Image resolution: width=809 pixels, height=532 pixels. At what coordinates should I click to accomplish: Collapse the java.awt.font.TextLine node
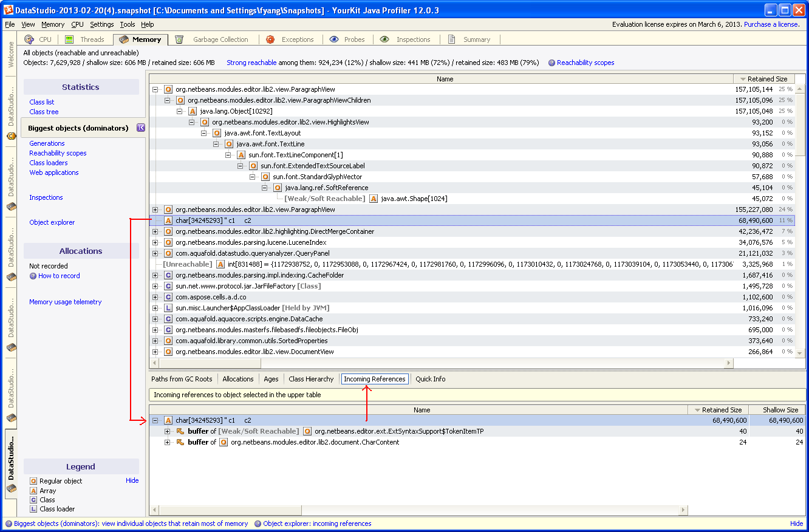click(216, 144)
